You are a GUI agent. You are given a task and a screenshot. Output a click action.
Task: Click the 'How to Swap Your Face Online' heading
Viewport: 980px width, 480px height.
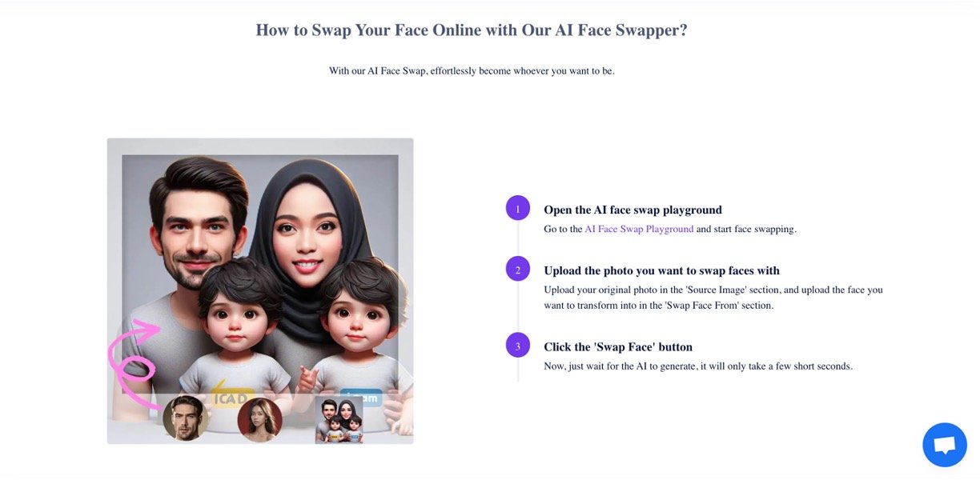[472, 30]
